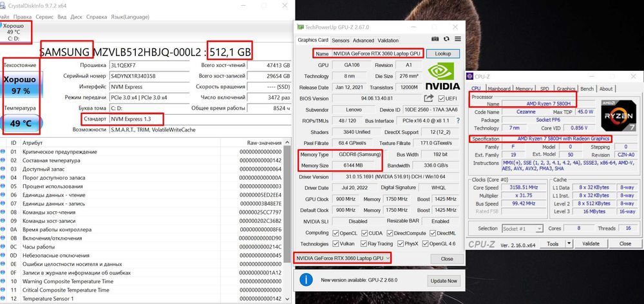Open the Сервис menu in CrystalDiskInfo

[44, 17]
